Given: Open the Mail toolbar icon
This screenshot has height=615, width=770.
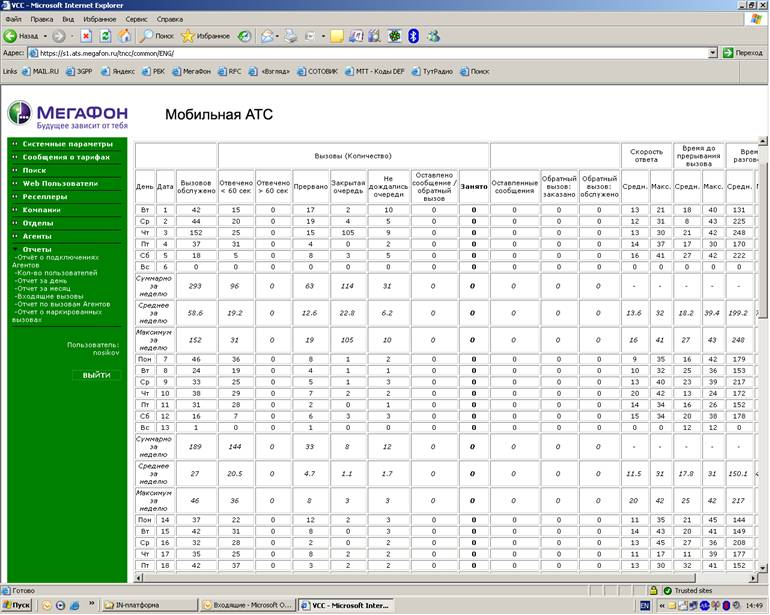Looking at the screenshot, I should 268,36.
